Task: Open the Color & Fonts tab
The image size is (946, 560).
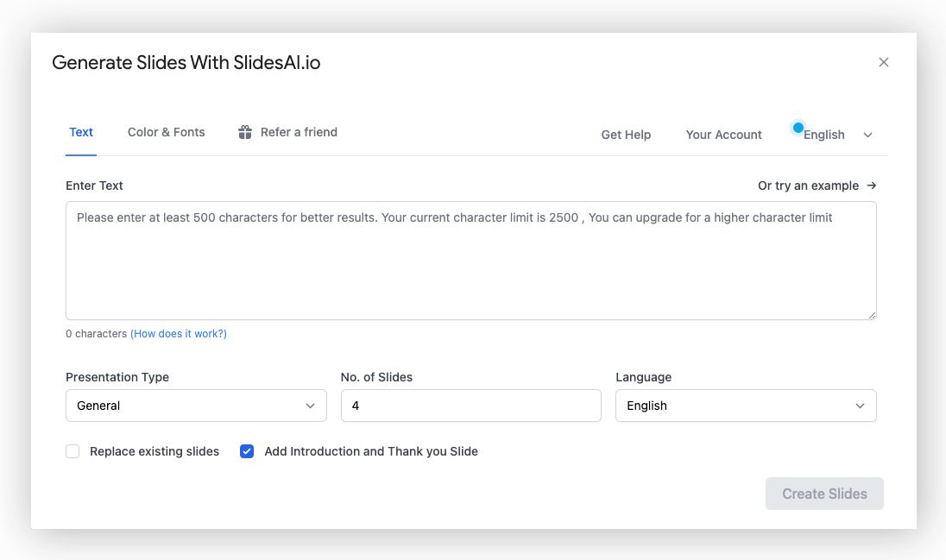Action: tap(167, 132)
